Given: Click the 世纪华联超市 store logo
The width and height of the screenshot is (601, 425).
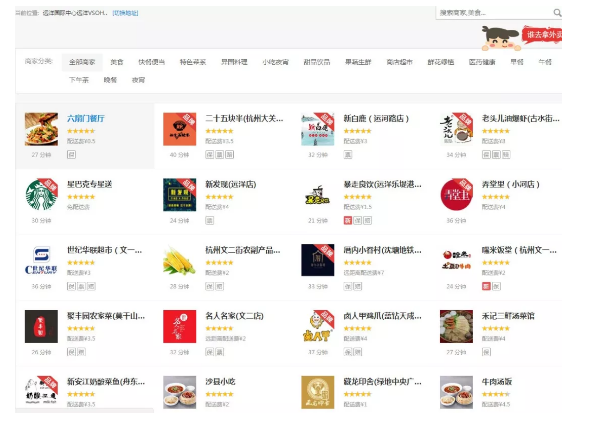Looking at the screenshot, I should pyautogui.click(x=41, y=260).
